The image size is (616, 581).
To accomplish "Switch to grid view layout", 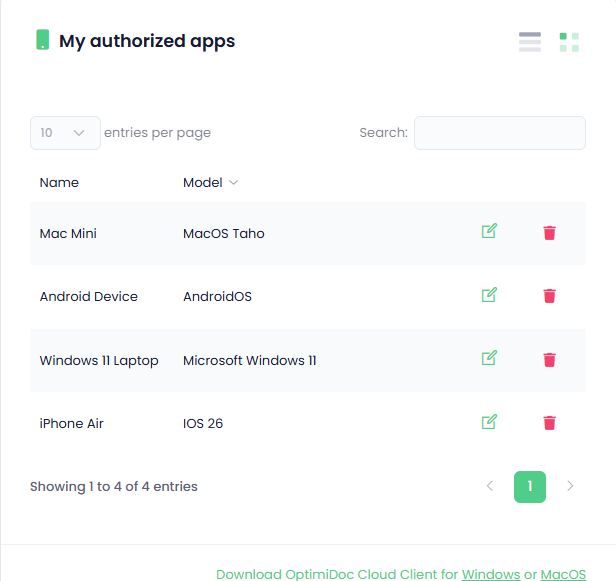I will (x=569, y=42).
